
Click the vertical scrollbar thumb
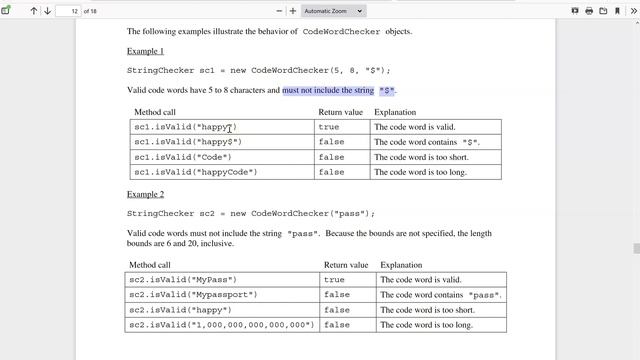coord(637,248)
